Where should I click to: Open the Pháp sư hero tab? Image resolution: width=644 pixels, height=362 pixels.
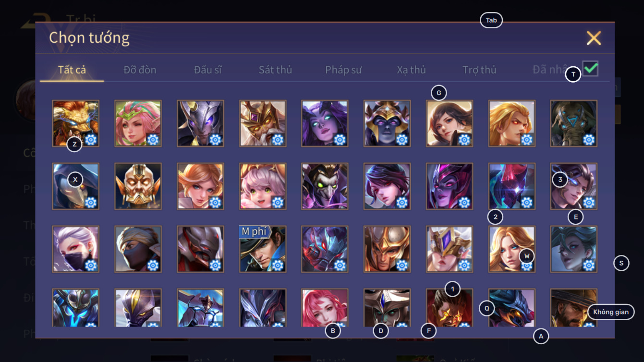343,70
